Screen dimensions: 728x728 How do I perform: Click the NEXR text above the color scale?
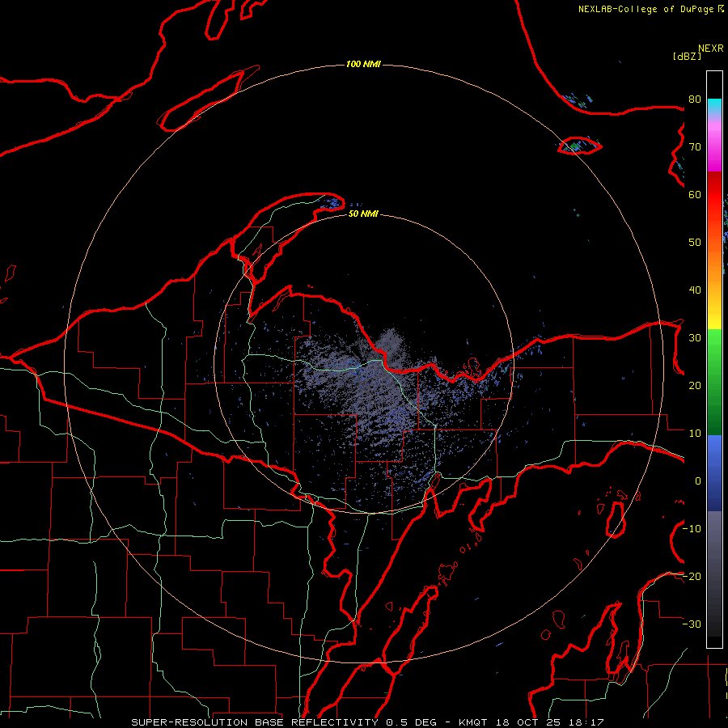[x=710, y=49]
